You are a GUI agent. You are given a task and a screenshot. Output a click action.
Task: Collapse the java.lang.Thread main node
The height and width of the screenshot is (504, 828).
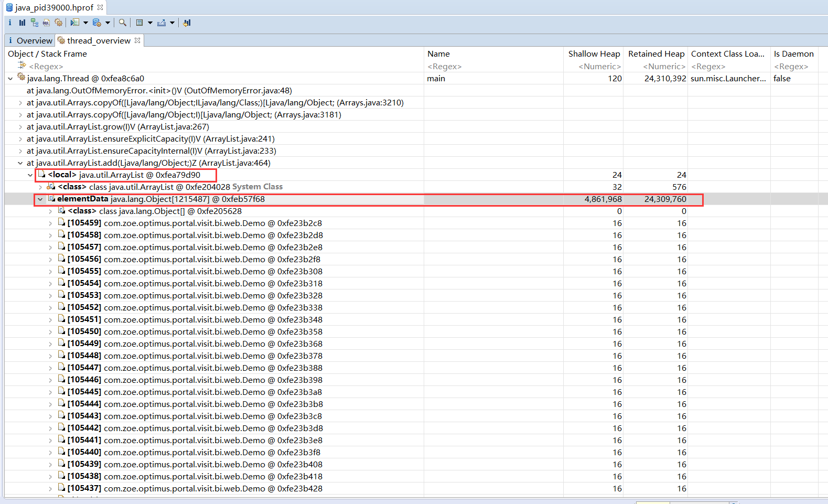pyautogui.click(x=10, y=79)
